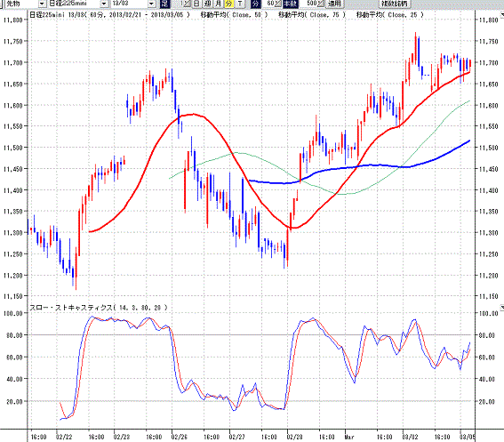Click the 移動平均( Close, 25 ) legend label
The height and width of the screenshot is (442, 504).
click(390, 15)
